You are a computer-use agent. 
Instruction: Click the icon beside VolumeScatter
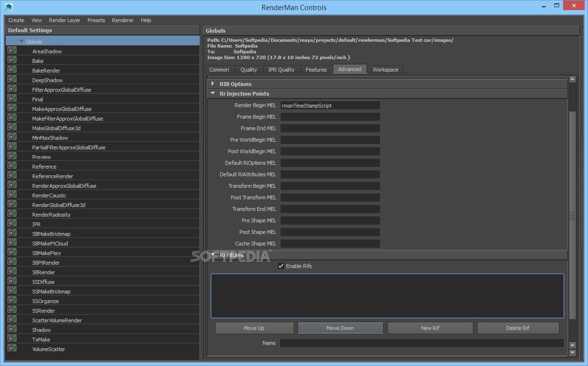click(12, 348)
